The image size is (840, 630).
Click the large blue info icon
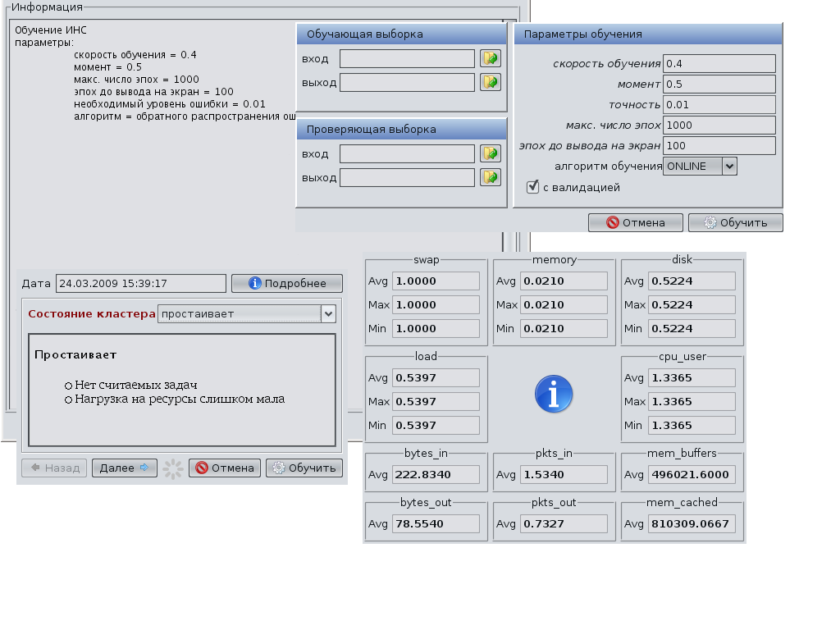[x=554, y=394]
